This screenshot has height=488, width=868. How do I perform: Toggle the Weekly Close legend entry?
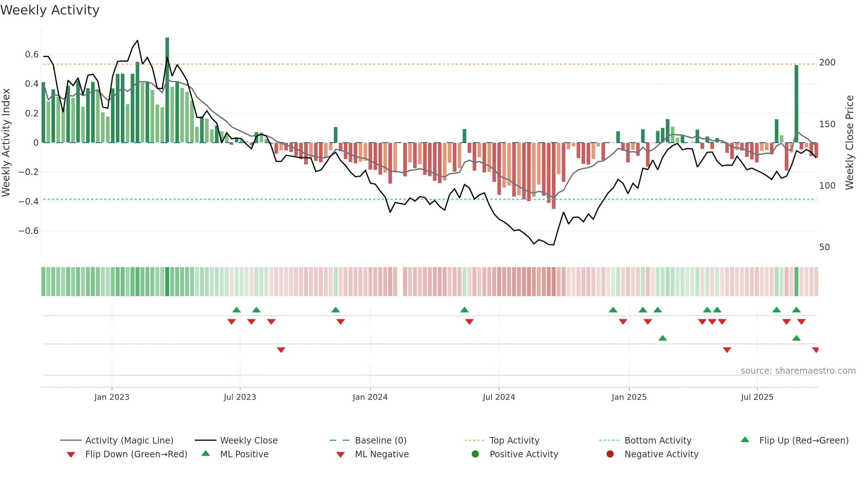(236, 440)
